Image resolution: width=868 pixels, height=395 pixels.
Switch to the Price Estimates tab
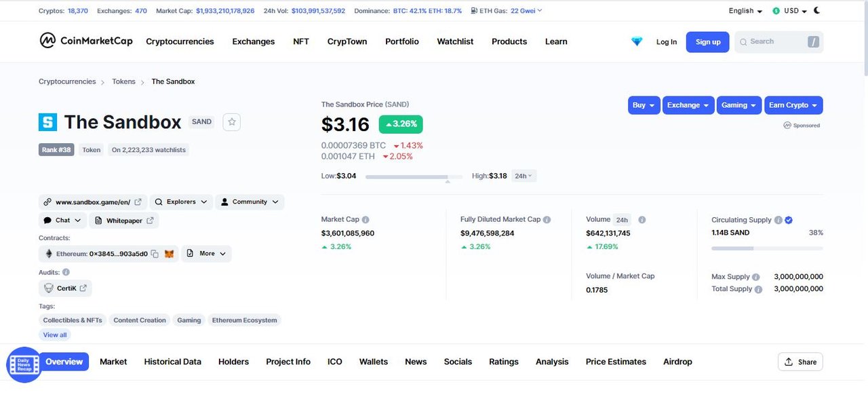click(616, 362)
